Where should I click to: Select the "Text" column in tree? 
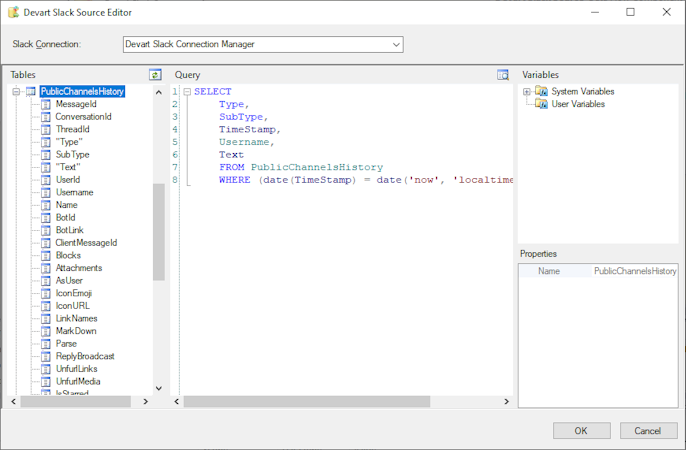point(68,167)
